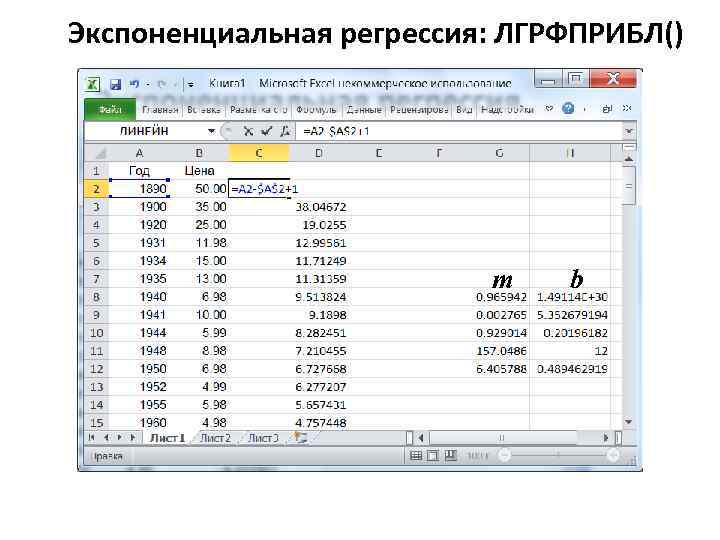This screenshot has width=720, height=540.
Task: Zoom out with the minus button
Action: pos(505,456)
